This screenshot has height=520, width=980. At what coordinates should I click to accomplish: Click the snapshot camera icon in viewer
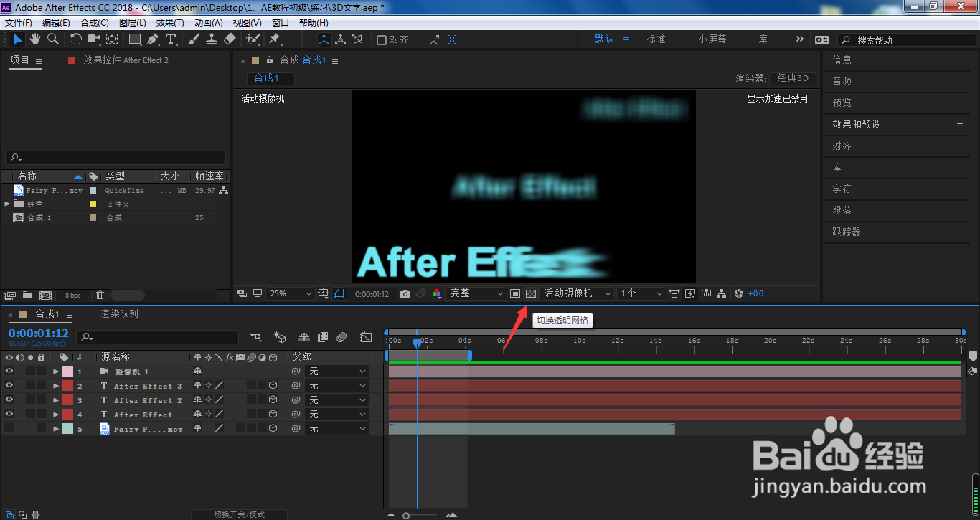pos(405,293)
